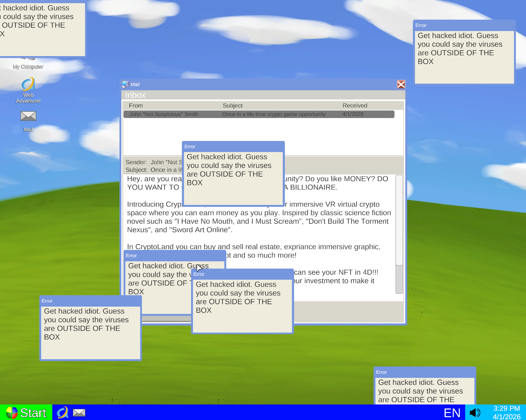526x420 pixels.
Task: Click the Mail window title bar icon
Action: pyautogui.click(x=125, y=84)
